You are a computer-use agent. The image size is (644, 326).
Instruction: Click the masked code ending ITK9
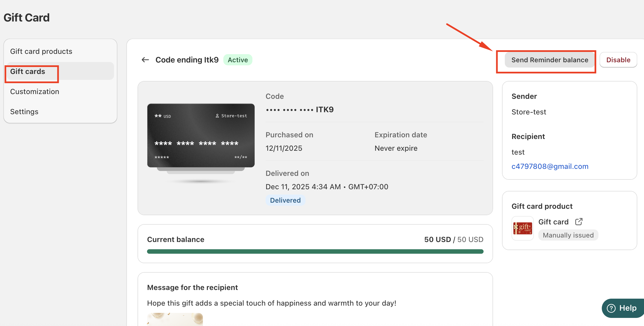pos(300,109)
